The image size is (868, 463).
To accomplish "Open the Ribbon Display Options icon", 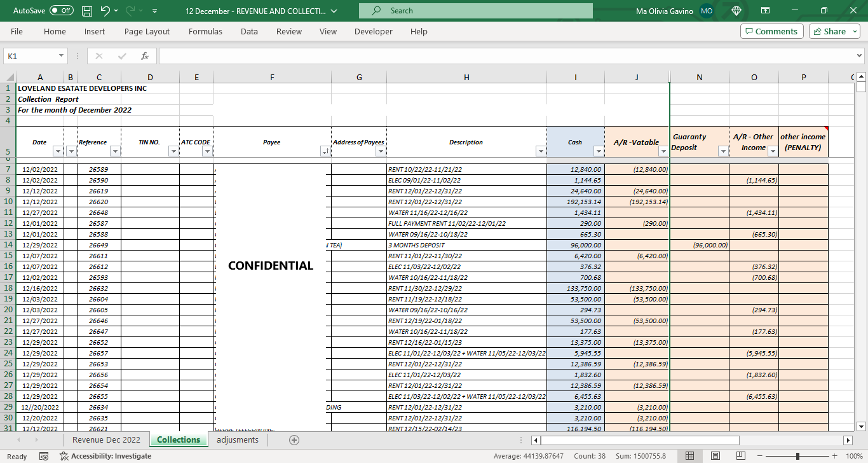I will coord(766,11).
